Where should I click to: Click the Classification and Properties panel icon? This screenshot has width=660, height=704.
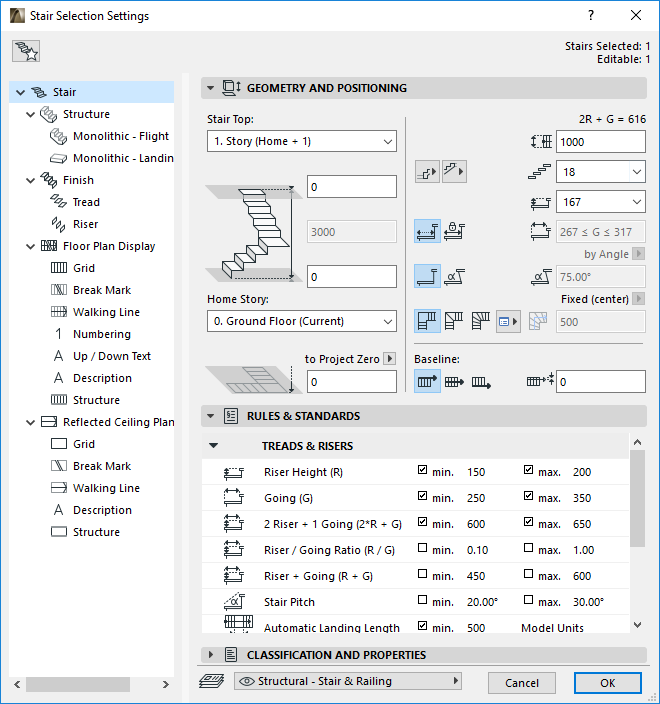[231, 655]
